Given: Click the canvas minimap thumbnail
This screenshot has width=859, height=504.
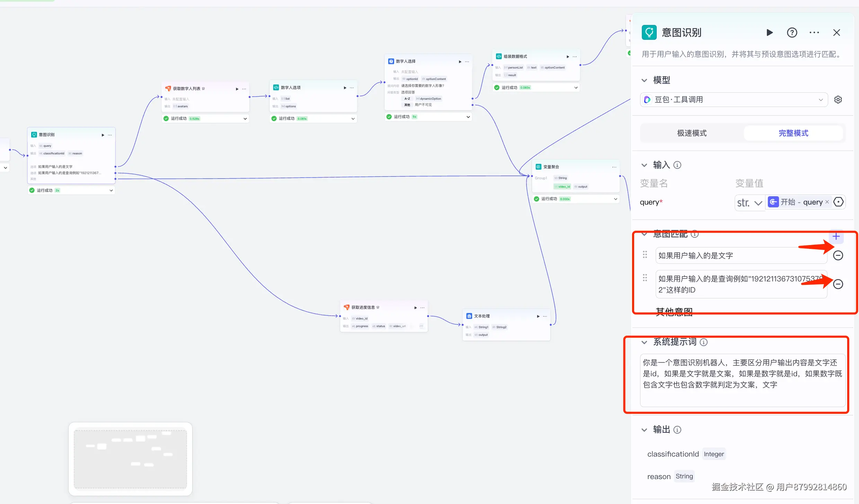Looking at the screenshot, I should (130, 459).
